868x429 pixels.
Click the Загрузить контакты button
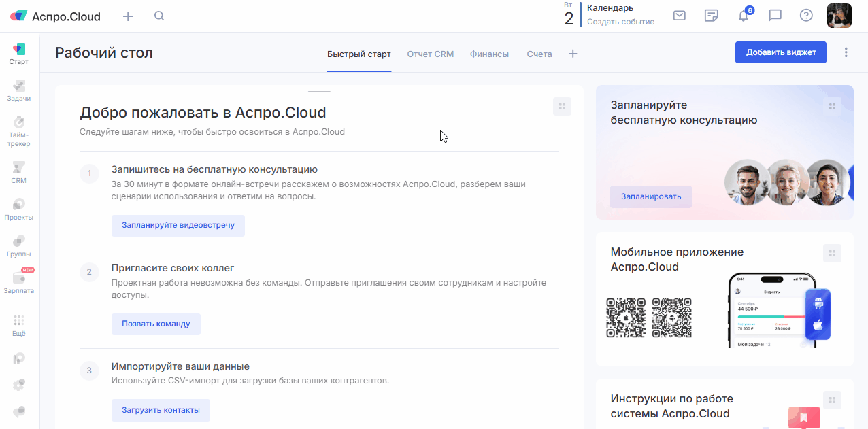(x=161, y=410)
